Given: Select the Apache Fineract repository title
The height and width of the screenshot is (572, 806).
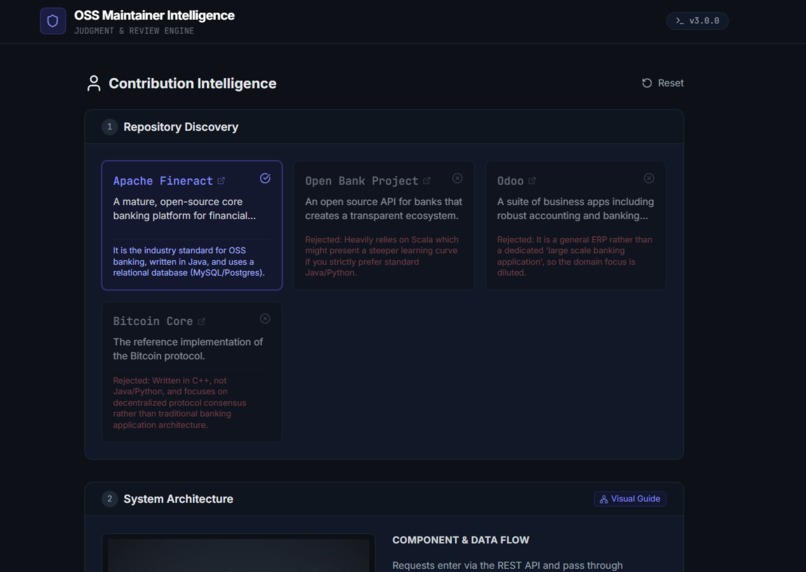Looking at the screenshot, I should click(162, 181).
